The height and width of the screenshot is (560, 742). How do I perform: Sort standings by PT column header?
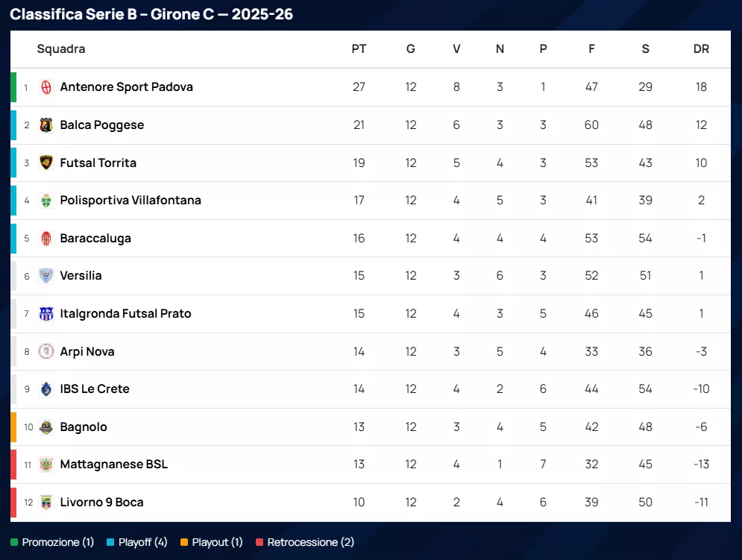[x=359, y=49]
